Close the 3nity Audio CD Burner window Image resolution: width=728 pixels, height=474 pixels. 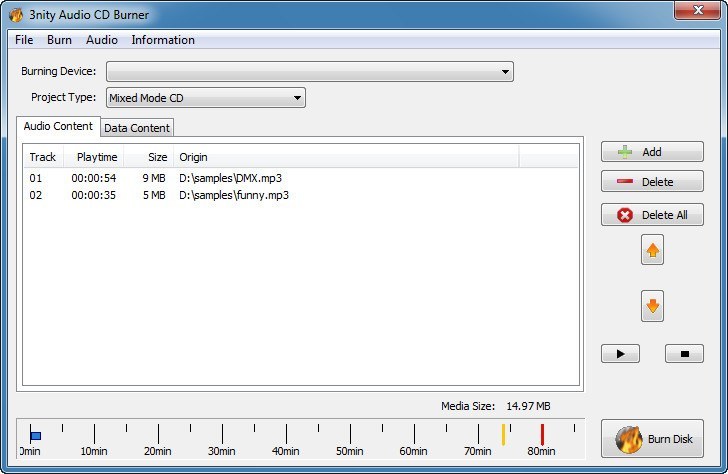pyautogui.click(x=697, y=10)
